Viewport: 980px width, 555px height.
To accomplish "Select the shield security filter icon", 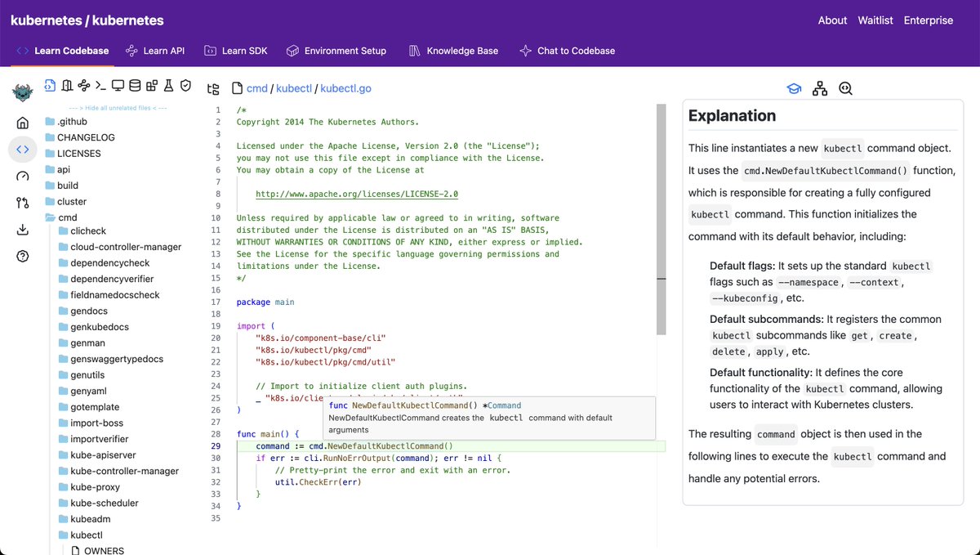I will click(185, 85).
